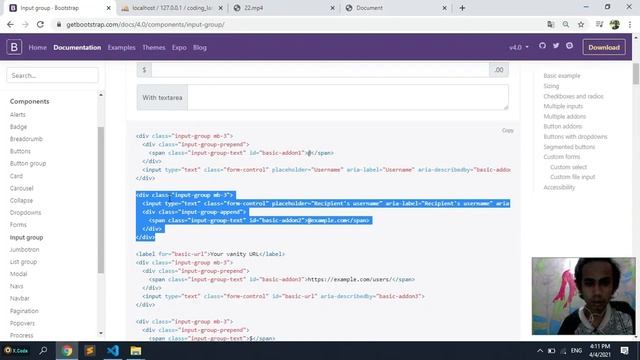Image resolution: width=640 pixels, height=360 pixels.
Task: Click the With textarea input area
Action: tap(348, 98)
